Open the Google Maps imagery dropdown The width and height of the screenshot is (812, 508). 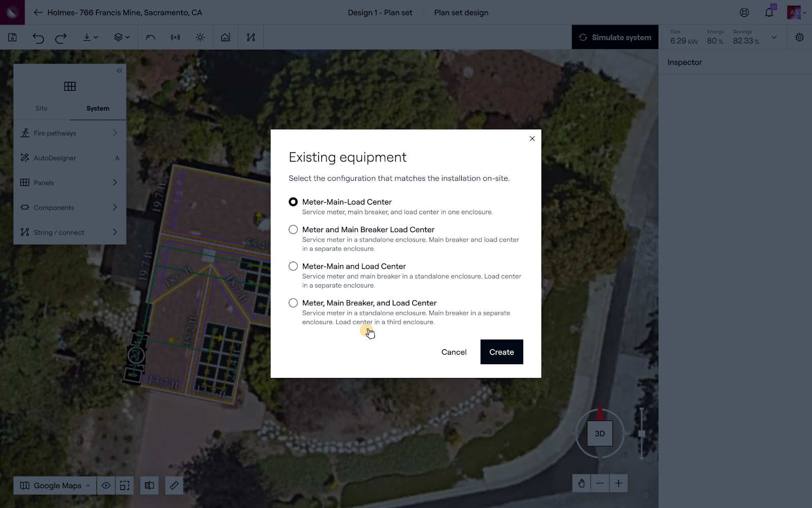tap(55, 485)
